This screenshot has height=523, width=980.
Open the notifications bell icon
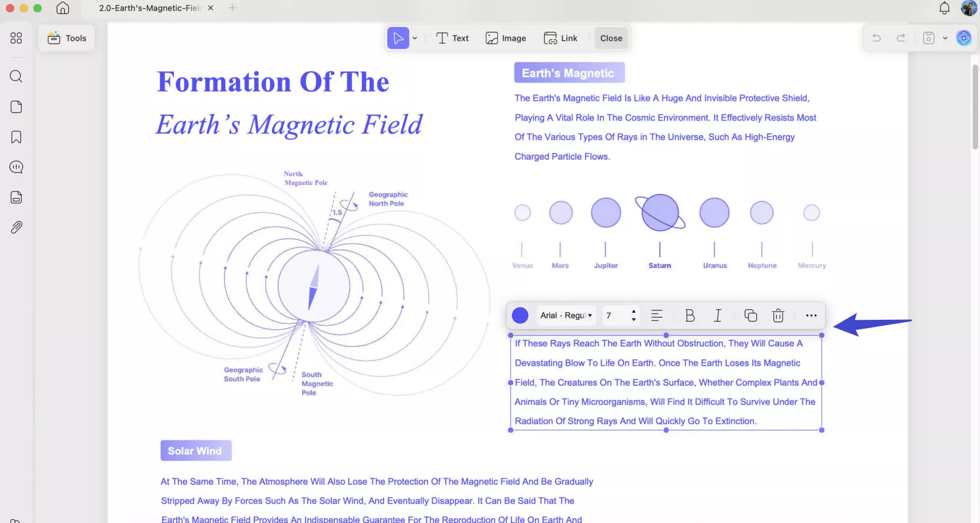[x=944, y=8]
